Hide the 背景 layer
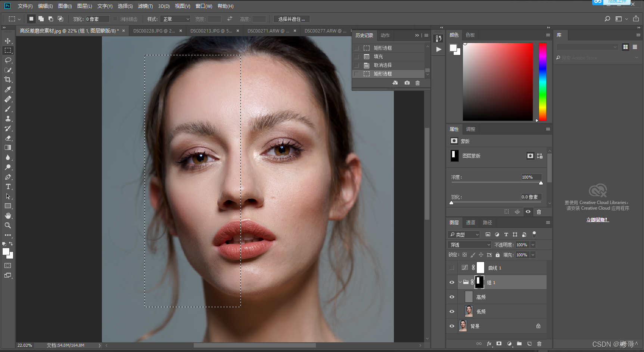 [452, 326]
